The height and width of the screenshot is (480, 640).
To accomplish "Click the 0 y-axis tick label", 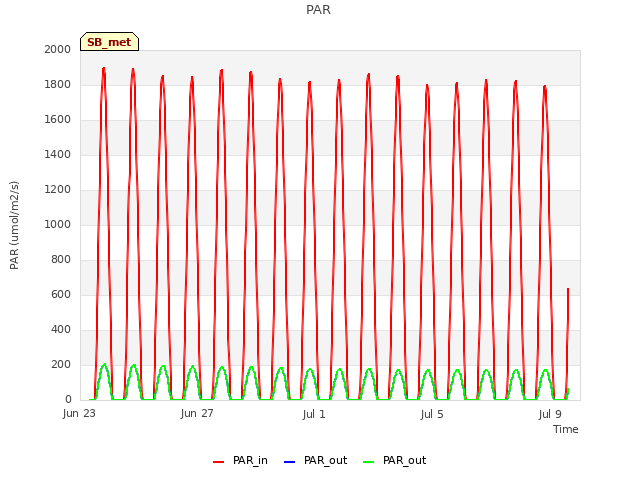I will pyautogui.click(x=68, y=400).
